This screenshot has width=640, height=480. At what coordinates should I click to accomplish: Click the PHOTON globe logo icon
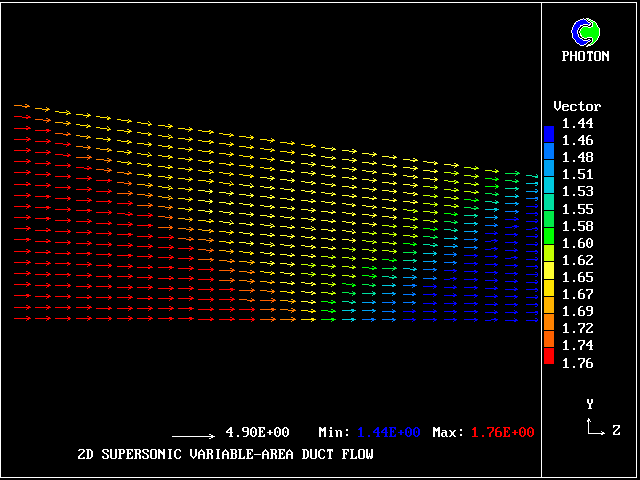[x=585, y=32]
